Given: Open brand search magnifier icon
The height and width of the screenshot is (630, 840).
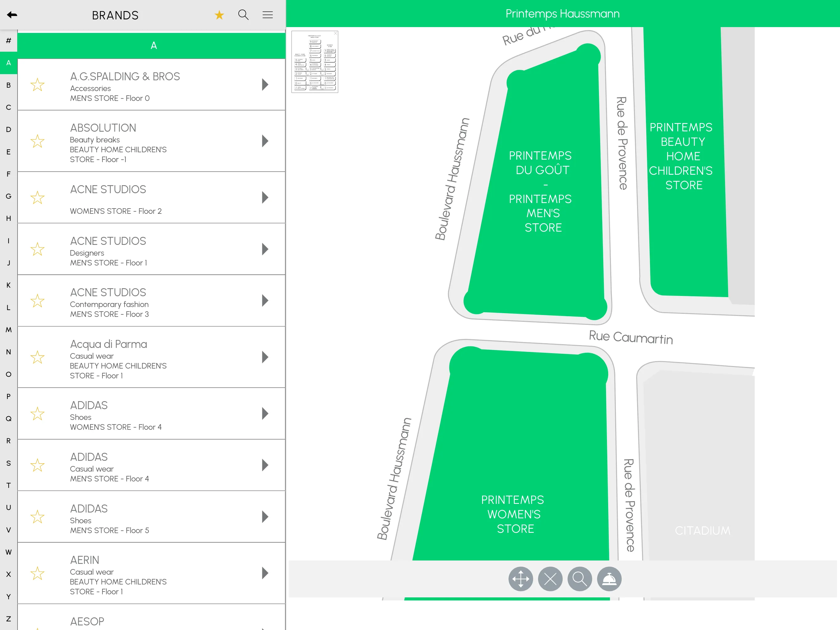Looking at the screenshot, I should pyautogui.click(x=243, y=15).
